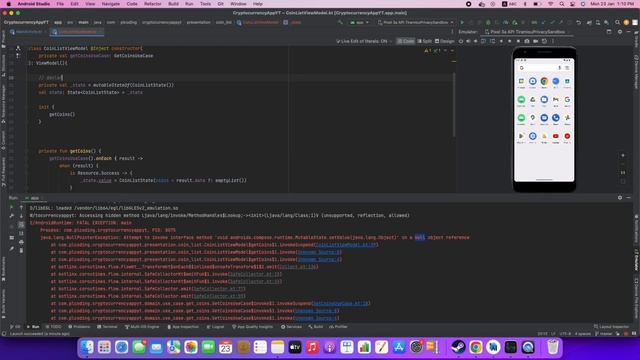This screenshot has height=360, width=640.
Task: Open the emulator panel settings gear
Action: pos(620,32)
